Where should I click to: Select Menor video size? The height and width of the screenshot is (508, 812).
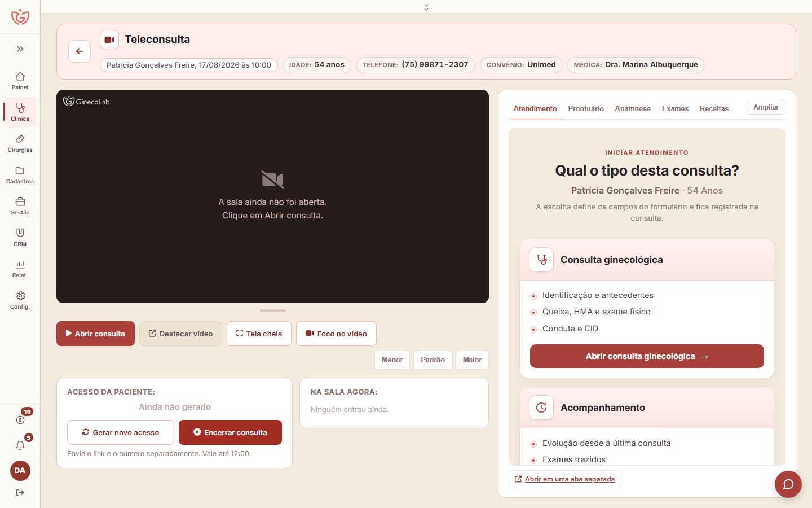point(392,360)
